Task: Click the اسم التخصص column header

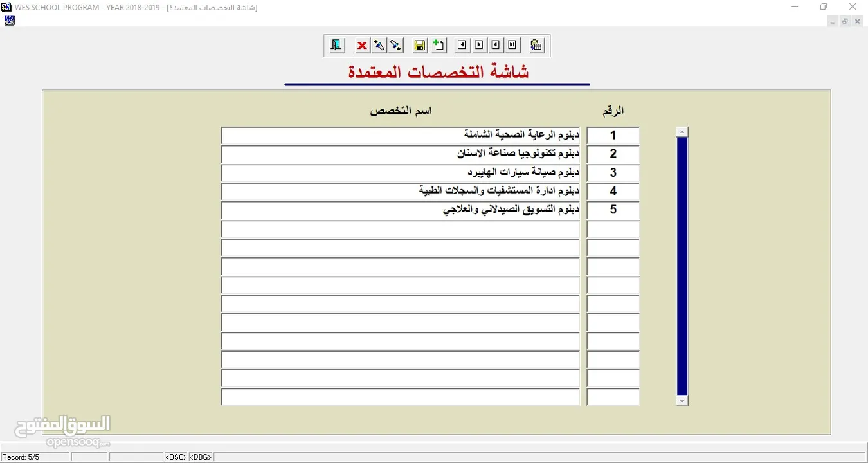Action: click(x=401, y=111)
